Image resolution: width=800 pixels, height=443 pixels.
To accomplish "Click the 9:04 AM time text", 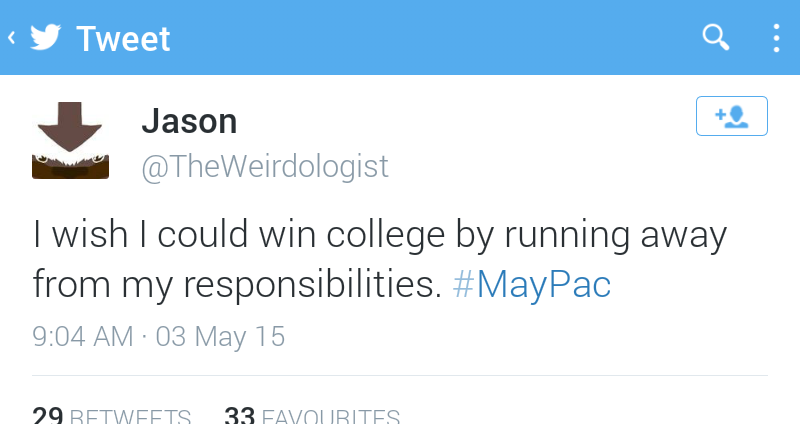I will [83, 336].
